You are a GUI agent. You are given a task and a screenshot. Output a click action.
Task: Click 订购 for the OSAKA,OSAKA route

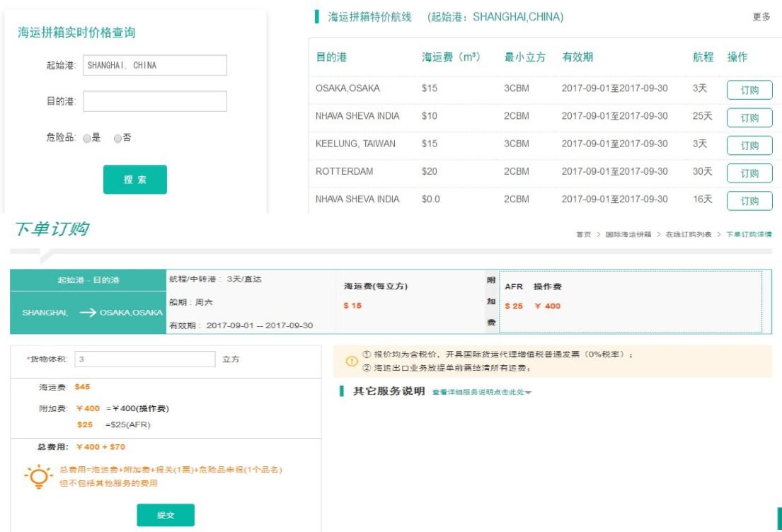pyautogui.click(x=749, y=91)
